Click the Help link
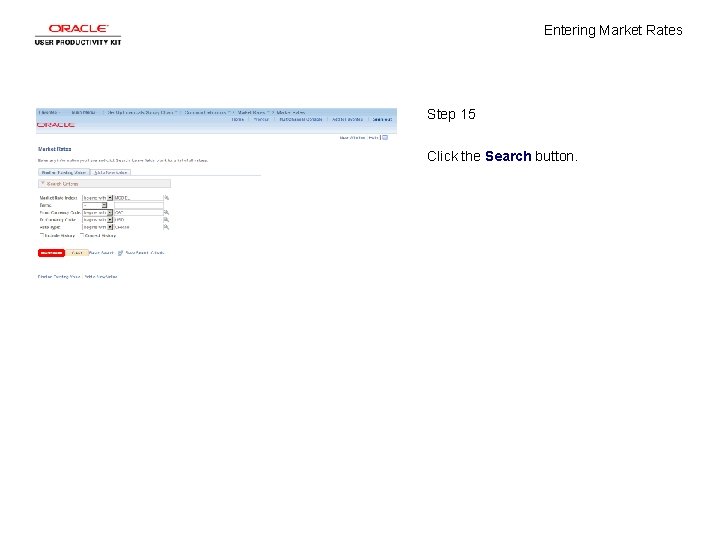The image size is (720, 540). click(x=373, y=138)
